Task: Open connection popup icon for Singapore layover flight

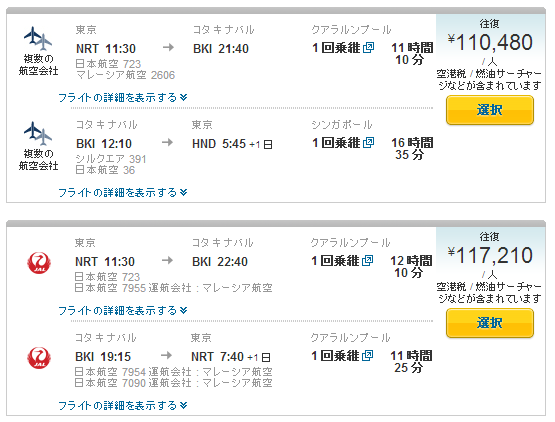Action: tap(368, 143)
